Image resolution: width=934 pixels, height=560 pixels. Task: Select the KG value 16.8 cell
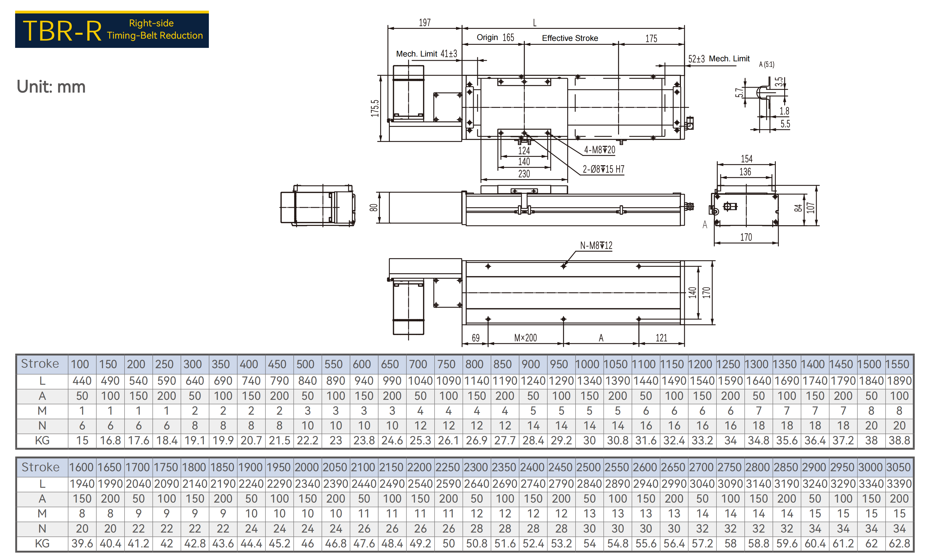point(110,441)
